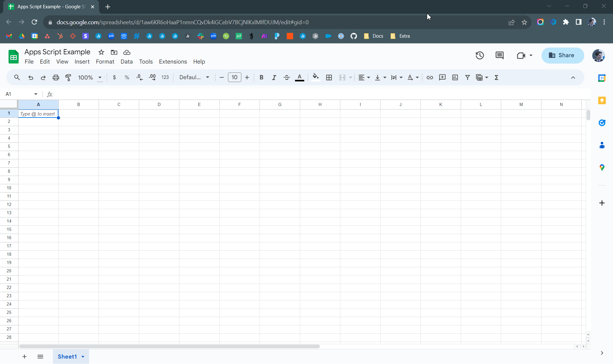Open version history icon
Screen dimensions: 613x364
coord(480,55)
